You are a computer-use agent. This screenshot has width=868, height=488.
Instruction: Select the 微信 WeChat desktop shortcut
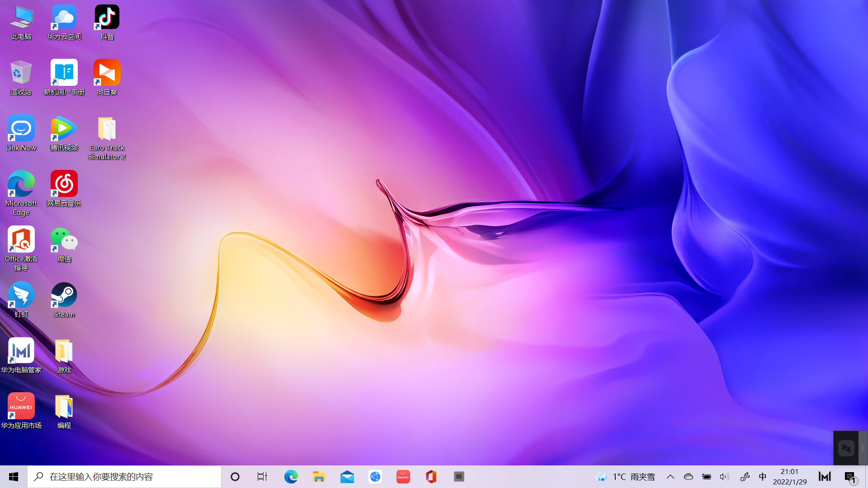tap(64, 244)
